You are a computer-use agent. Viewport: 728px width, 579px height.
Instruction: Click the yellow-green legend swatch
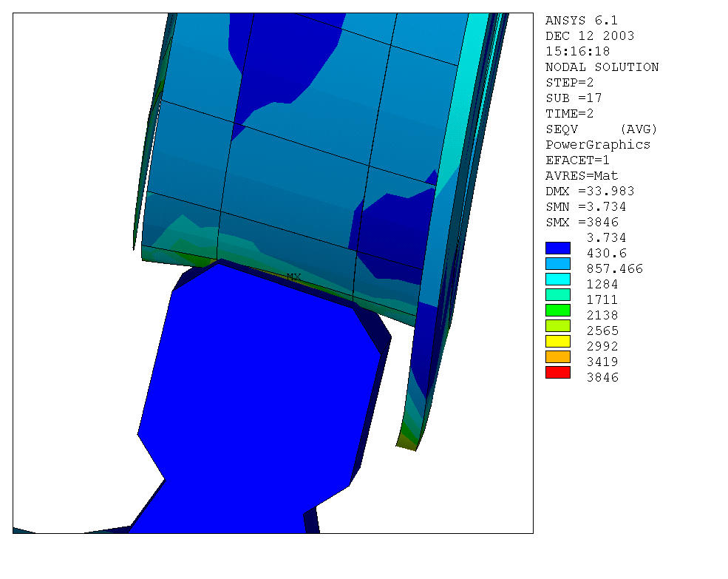click(557, 326)
